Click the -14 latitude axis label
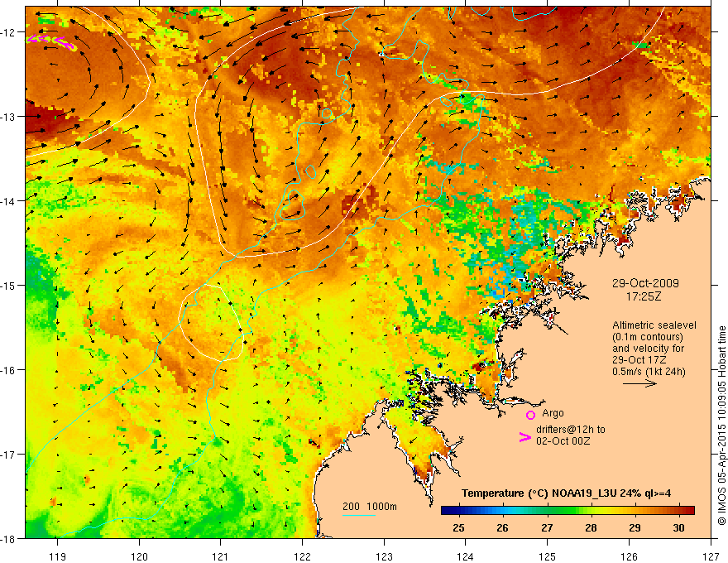This screenshot has height=563, width=728. (9, 201)
